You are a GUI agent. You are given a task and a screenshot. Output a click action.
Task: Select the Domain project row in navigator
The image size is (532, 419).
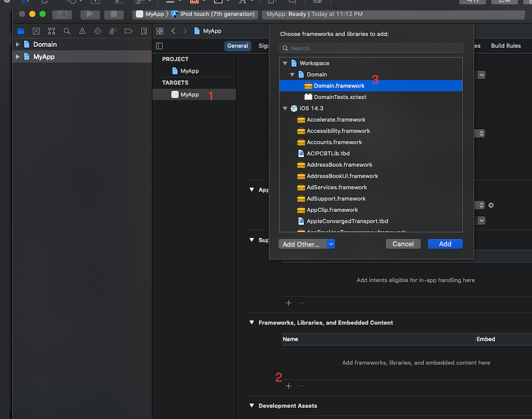(x=82, y=44)
